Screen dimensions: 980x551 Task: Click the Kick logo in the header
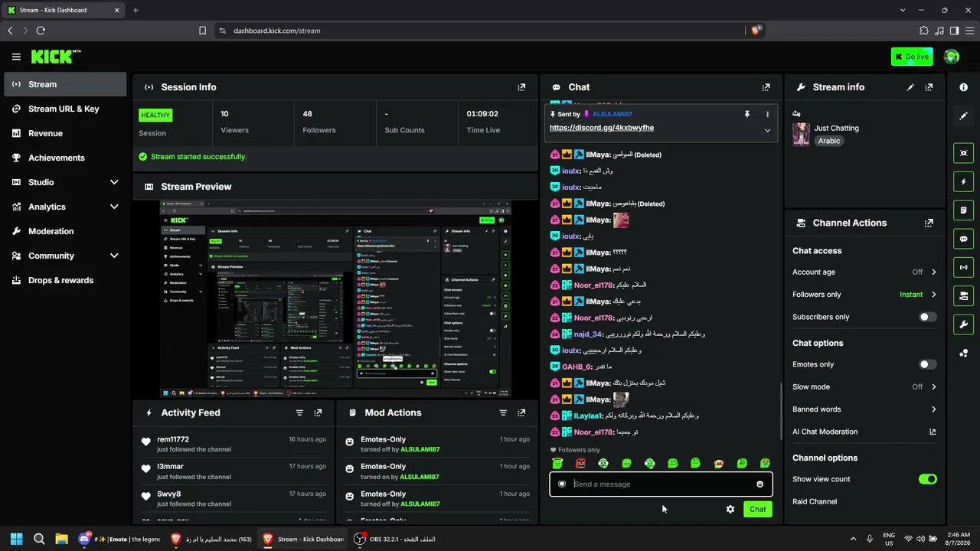pos(56,57)
